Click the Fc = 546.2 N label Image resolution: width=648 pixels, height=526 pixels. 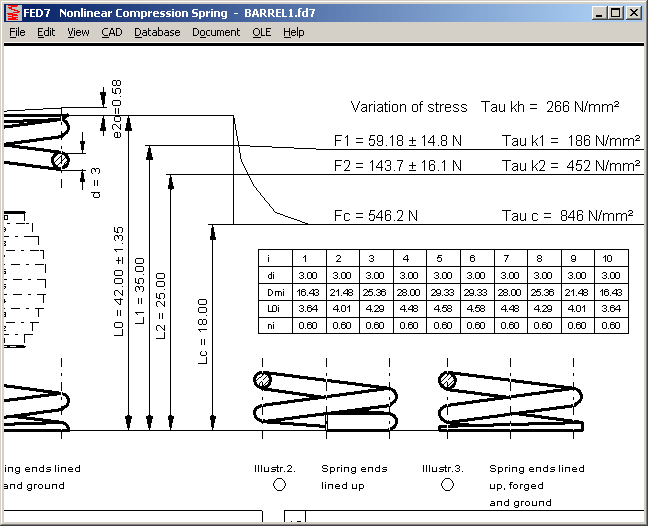375,215
